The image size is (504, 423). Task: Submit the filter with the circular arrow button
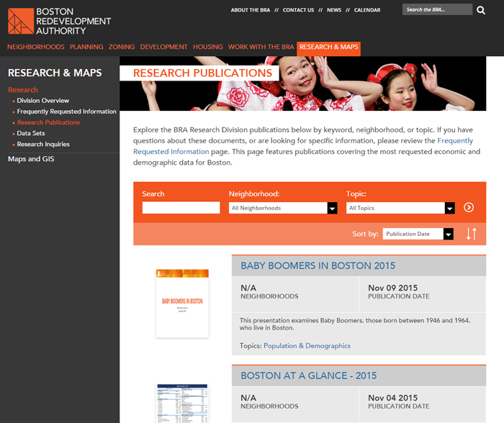[469, 207]
